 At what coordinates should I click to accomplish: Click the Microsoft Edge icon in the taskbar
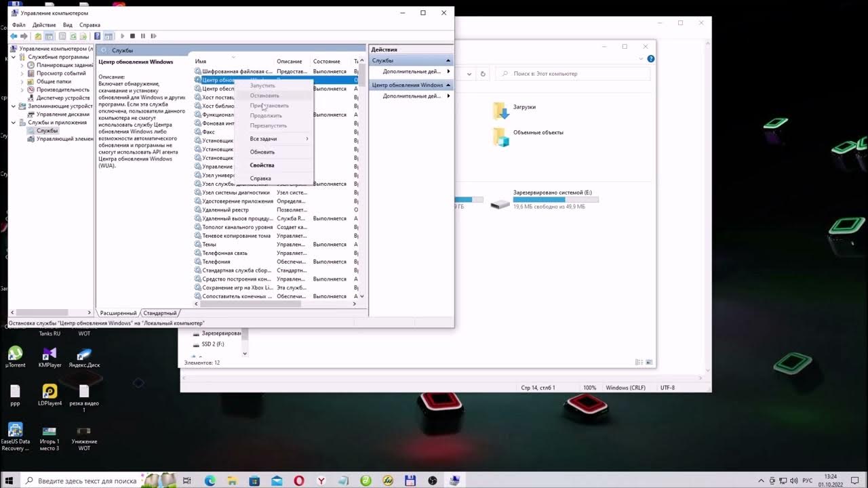click(210, 481)
